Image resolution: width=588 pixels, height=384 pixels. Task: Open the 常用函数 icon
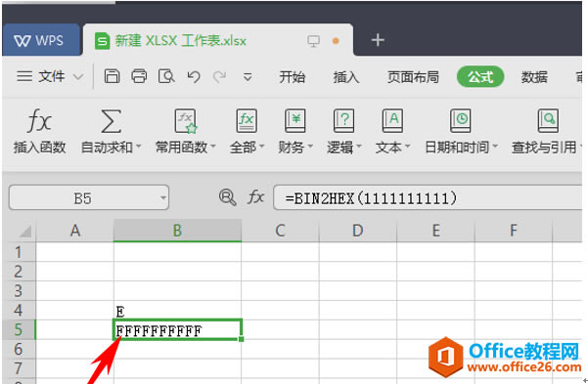(x=186, y=121)
